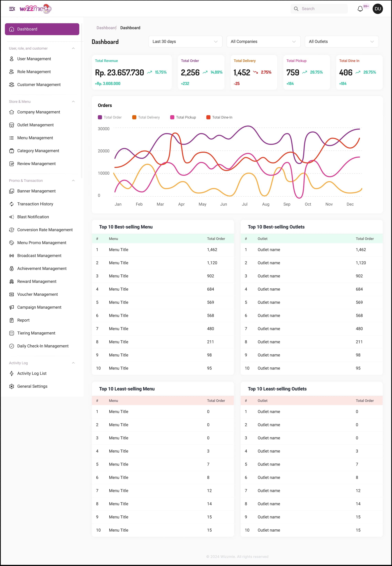Click the Activity Log List link
Image resolution: width=392 pixels, height=566 pixels.
click(x=32, y=373)
